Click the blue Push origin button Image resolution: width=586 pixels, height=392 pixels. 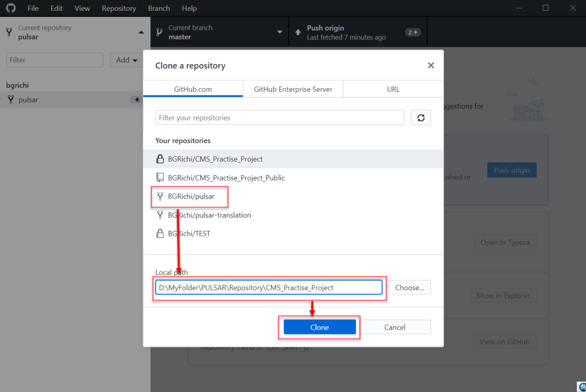[x=512, y=170]
